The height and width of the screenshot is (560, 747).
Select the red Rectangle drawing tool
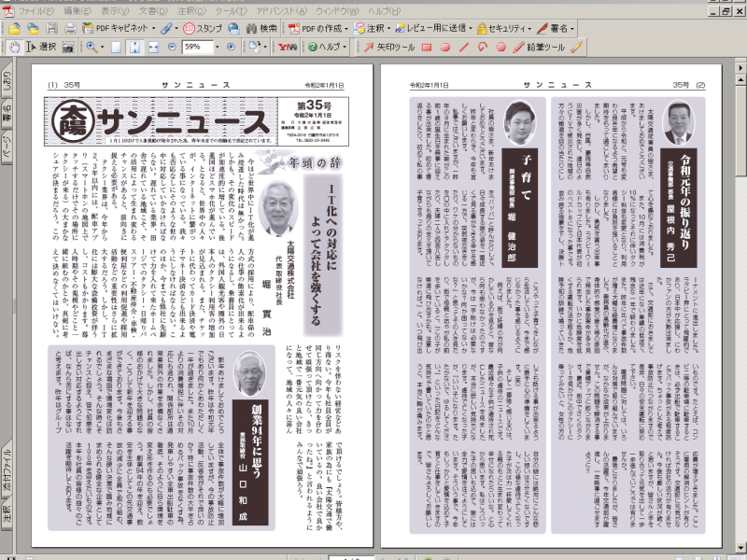[427, 47]
